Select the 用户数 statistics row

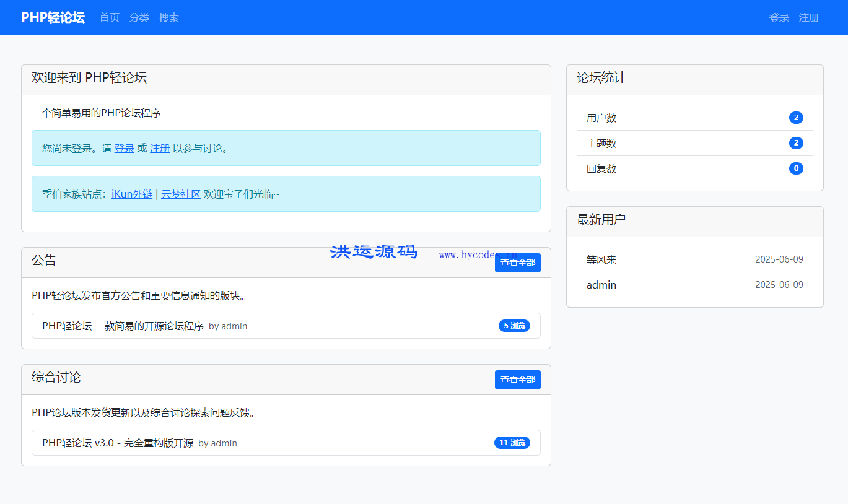695,118
